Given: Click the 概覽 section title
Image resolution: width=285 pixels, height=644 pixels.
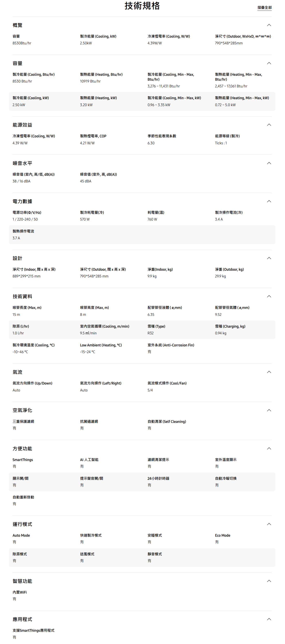Looking at the screenshot, I should pyautogui.click(x=18, y=25).
